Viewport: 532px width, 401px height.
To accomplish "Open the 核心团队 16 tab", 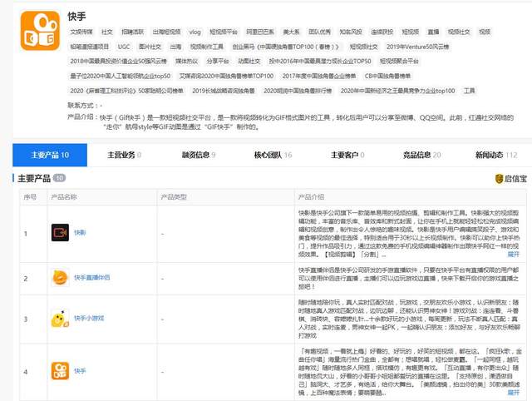I will (273, 156).
